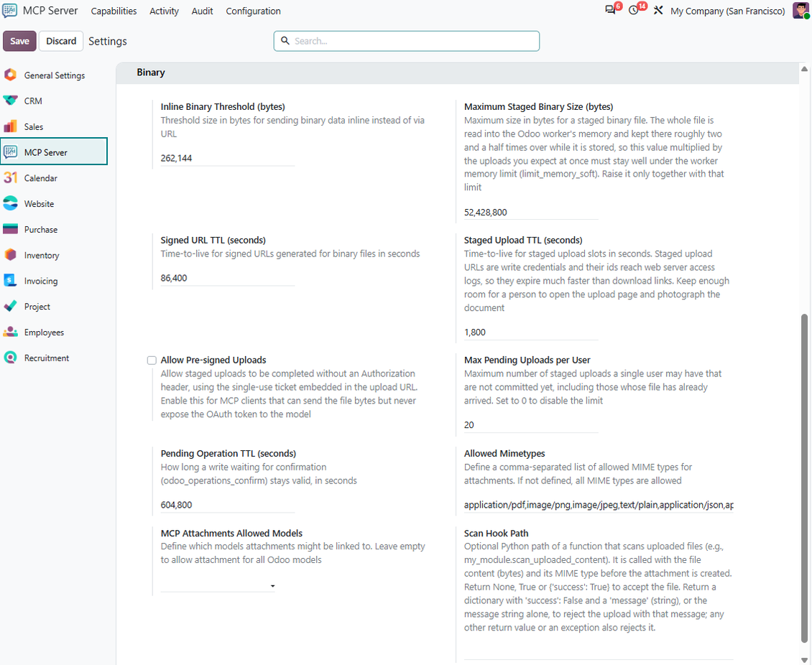The height and width of the screenshot is (665, 812).
Task: Click the settings page vertical scrollbar thumb
Action: point(804,478)
